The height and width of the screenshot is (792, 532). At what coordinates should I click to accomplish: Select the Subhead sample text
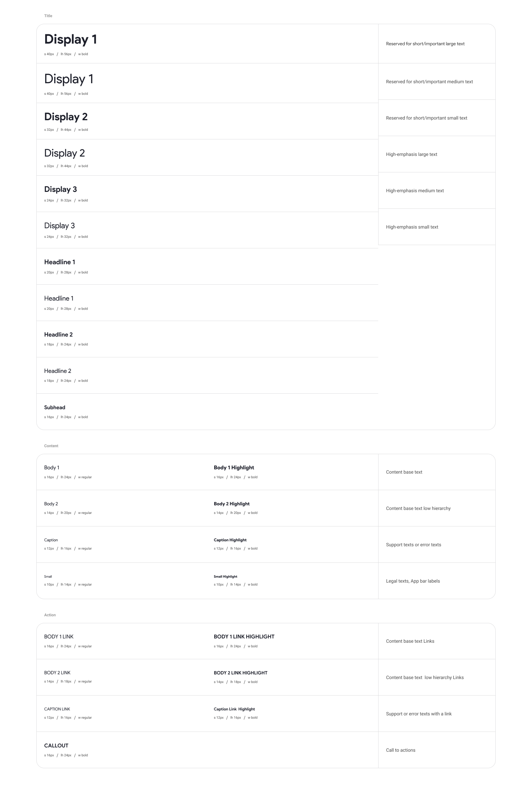[x=55, y=407]
